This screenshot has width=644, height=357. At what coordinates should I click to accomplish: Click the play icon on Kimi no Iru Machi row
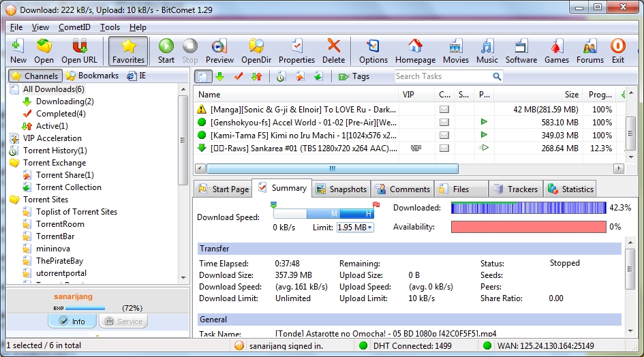484,135
